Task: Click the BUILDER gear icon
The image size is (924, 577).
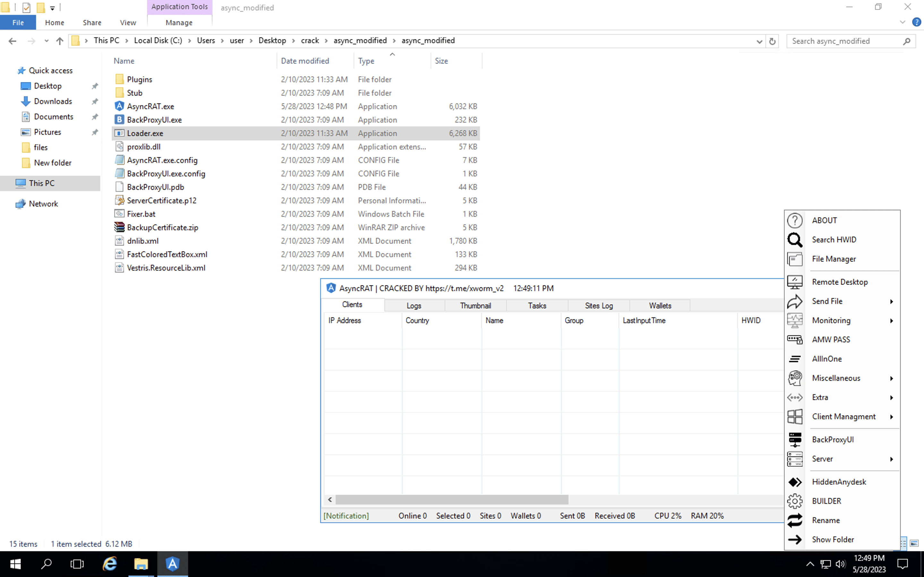Action: tap(795, 501)
